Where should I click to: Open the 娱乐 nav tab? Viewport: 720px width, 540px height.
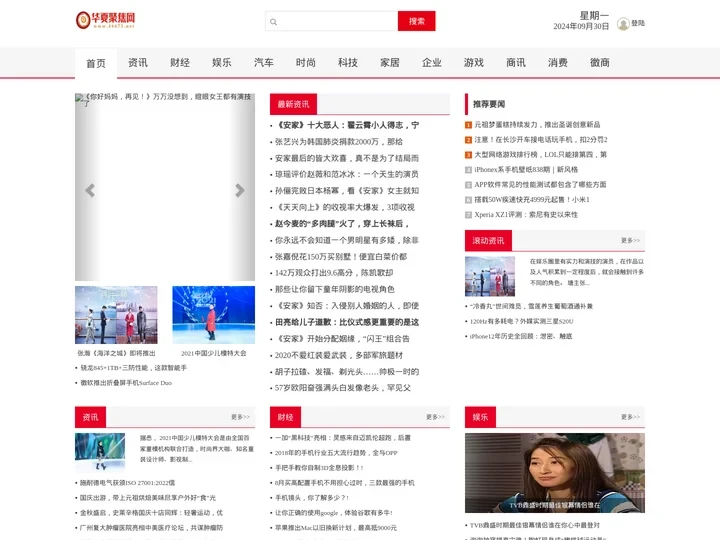pos(222,62)
